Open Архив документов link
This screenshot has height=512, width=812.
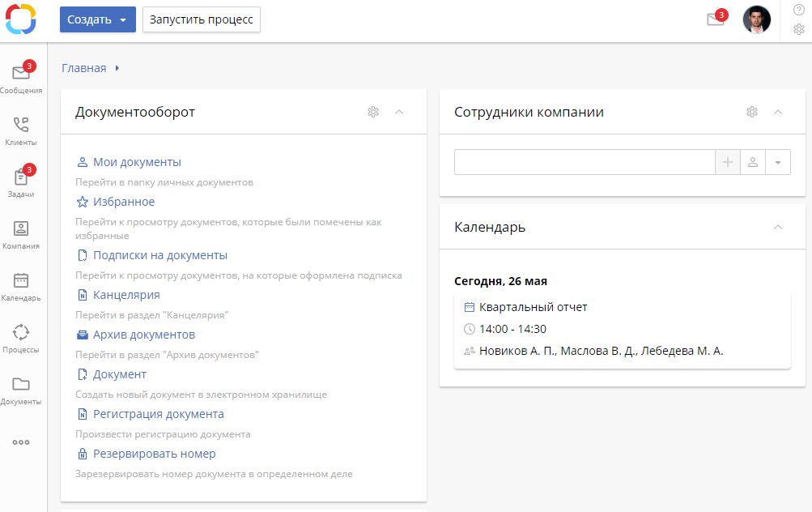tap(144, 335)
